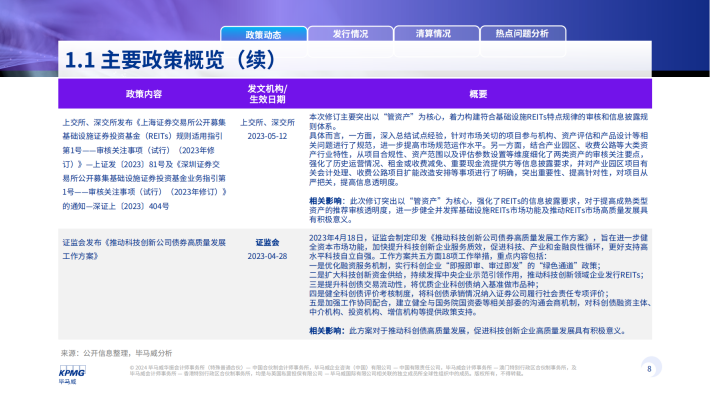Click the 政策内容 column header
This screenshot has width=710, height=399.
coord(144,94)
